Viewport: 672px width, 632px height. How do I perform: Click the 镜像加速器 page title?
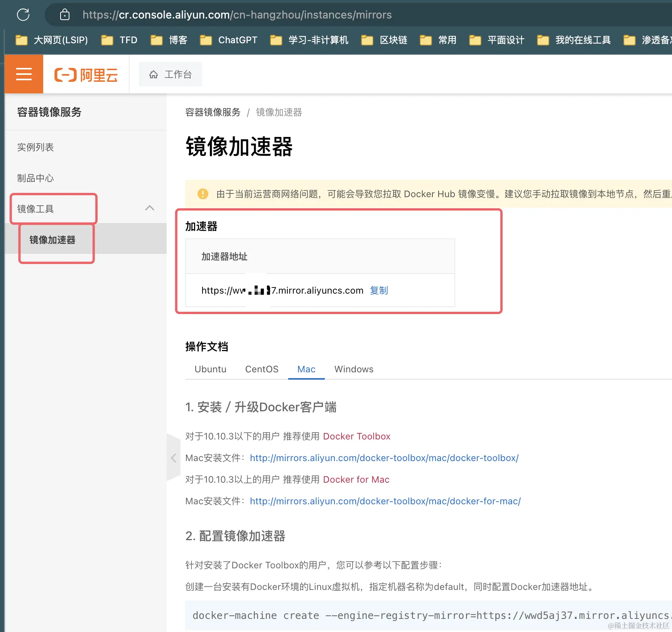(x=239, y=147)
